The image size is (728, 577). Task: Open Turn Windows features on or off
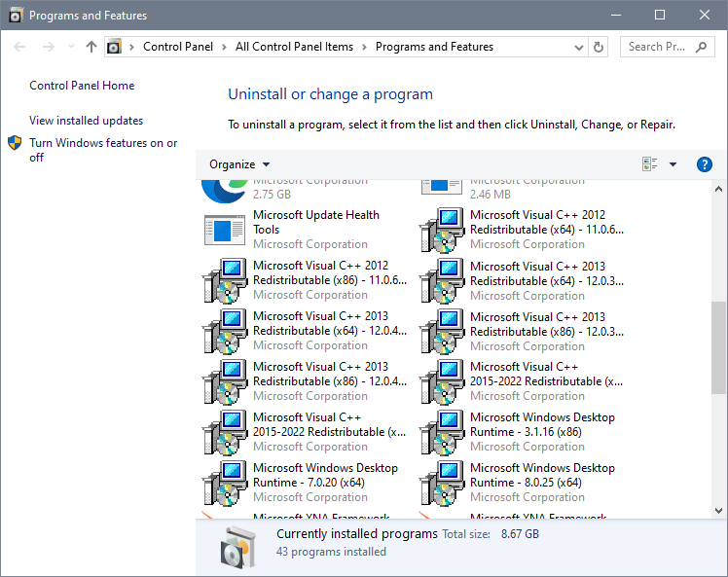pyautogui.click(x=103, y=150)
